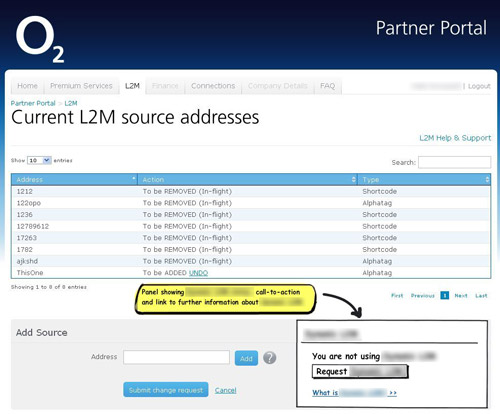This screenshot has width=500, height=414.
Task: Select the L2M tab
Action: pyautogui.click(x=132, y=86)
